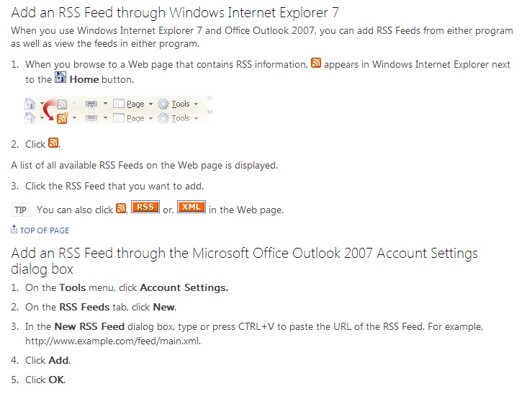Screen dimensions: 532x394
Task: Click the Home icon beside the bold Home label
Action: point(60,79)
